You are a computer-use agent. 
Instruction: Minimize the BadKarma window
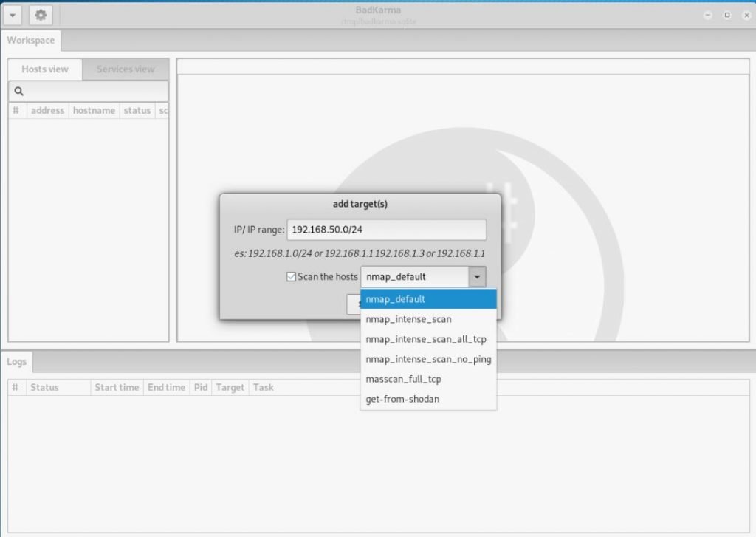[708, 15]
